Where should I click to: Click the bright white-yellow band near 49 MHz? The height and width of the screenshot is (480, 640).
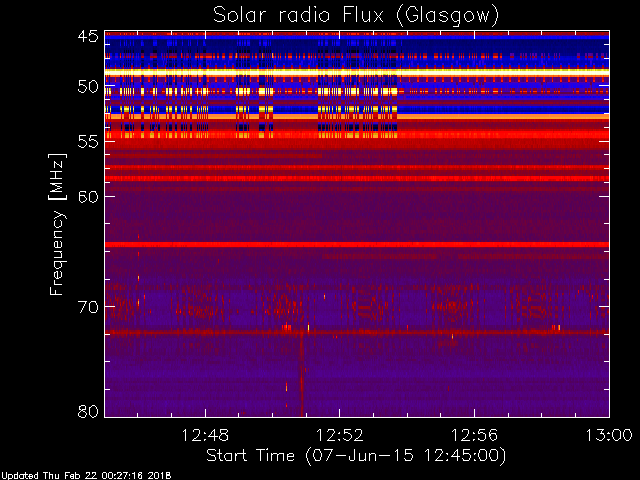[x=357, y=72]
